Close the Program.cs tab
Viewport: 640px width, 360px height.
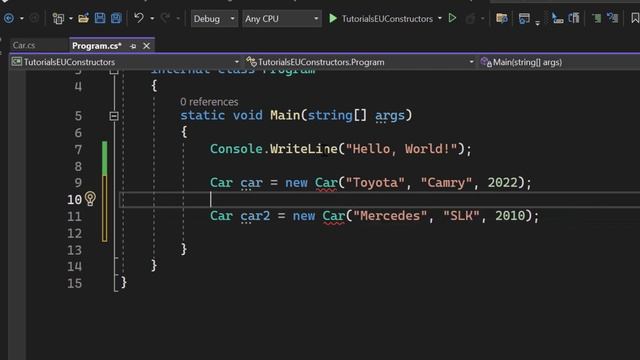coord(147,46)
